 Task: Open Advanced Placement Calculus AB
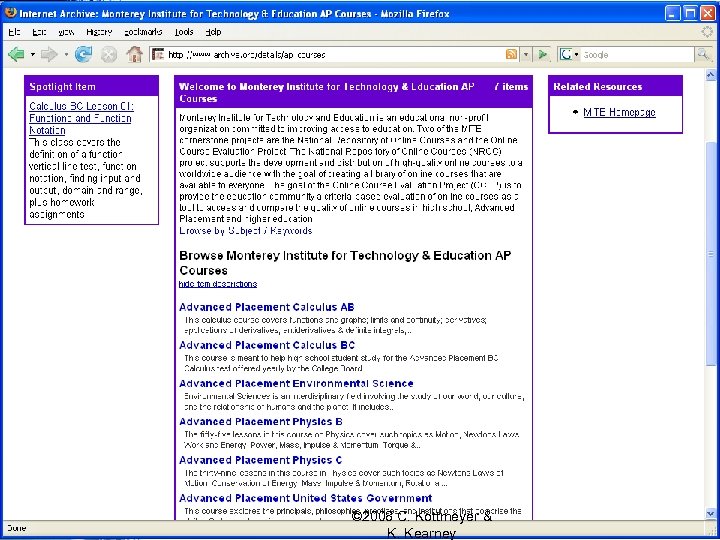[267, 307]
